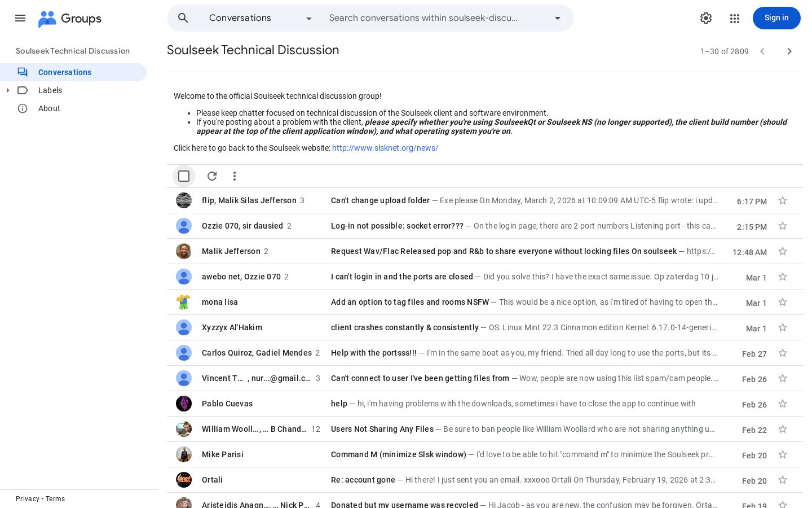Star the "Can't connect to user" thread
This screenshot has height=508, width=812.
(x=783, y=378)
